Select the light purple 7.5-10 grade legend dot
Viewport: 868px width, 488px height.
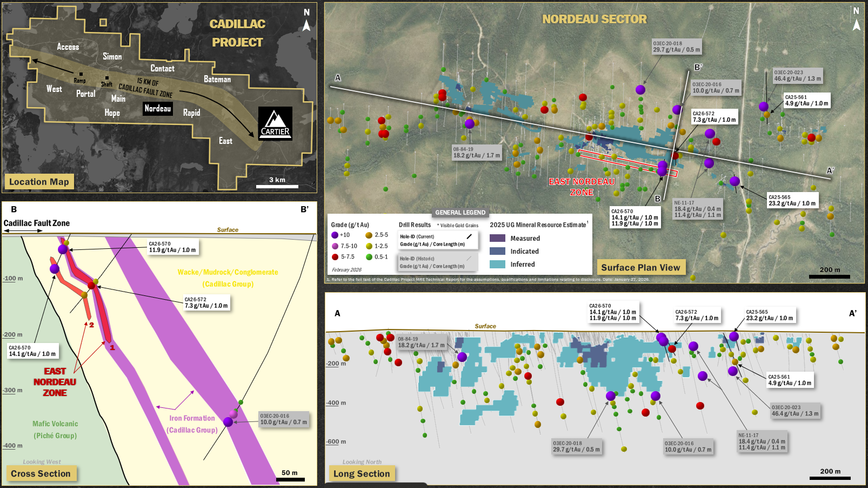click(x=335, y=246)
